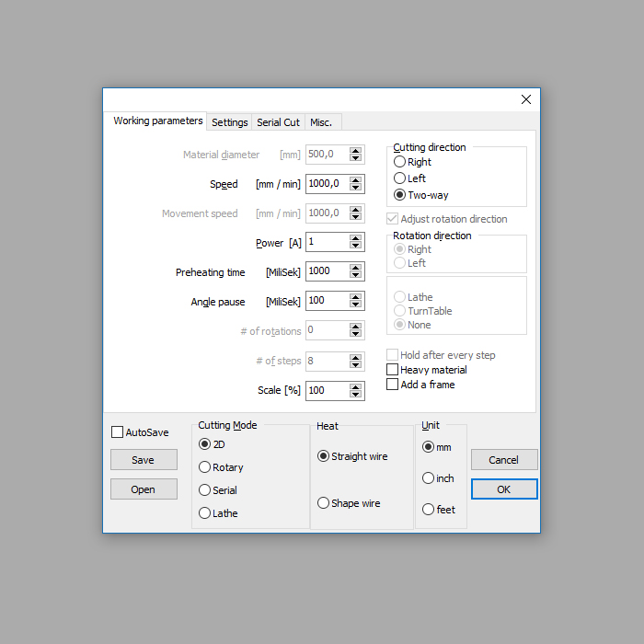Tick the Add a frame checkbox
The width and height of the screenshot is (644, 644).
393,385
